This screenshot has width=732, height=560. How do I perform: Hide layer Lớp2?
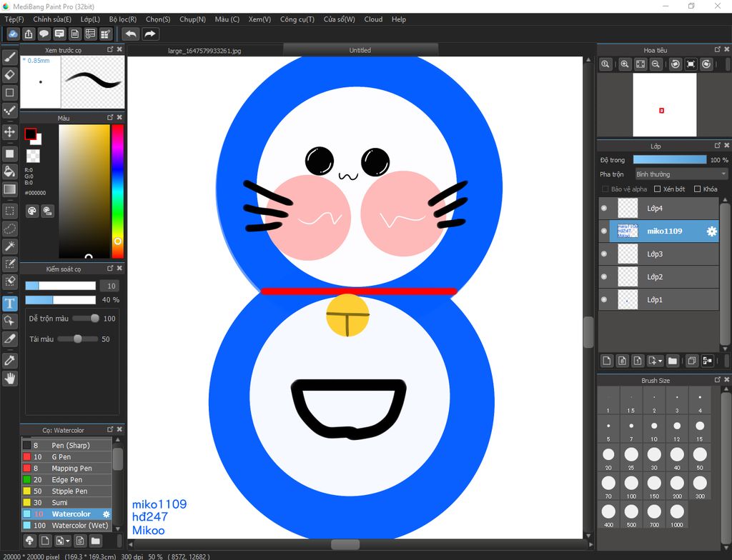[604, 276]
